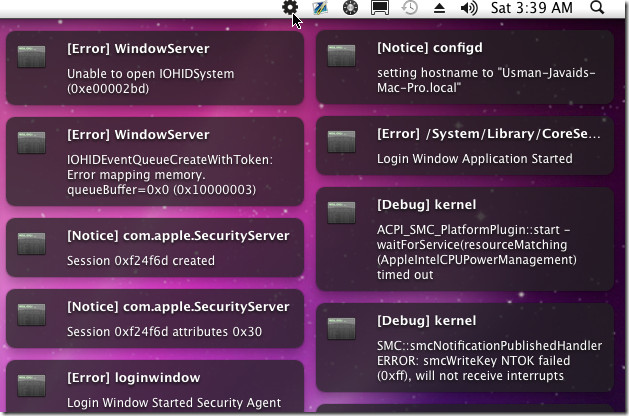The image size is (629, 416).
Task: Click console icon on 'Login Window Application Started' notification
Action: (x=341, y=142)
